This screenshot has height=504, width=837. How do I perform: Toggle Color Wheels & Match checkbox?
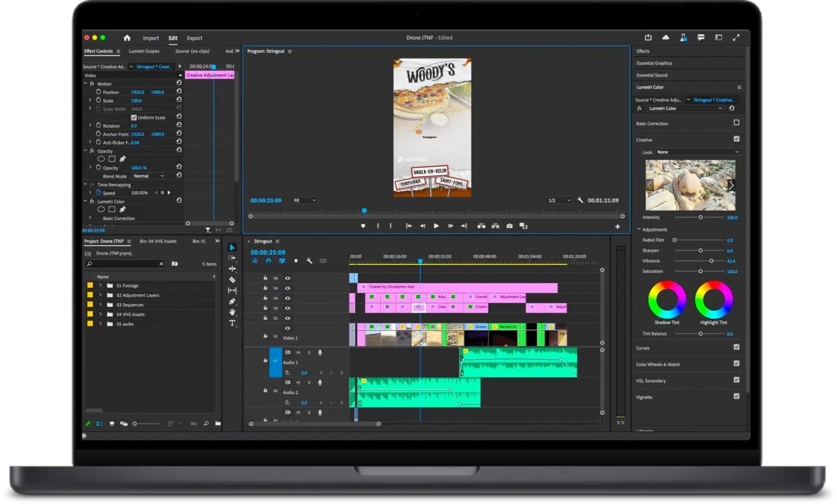[x=737, y=363]
